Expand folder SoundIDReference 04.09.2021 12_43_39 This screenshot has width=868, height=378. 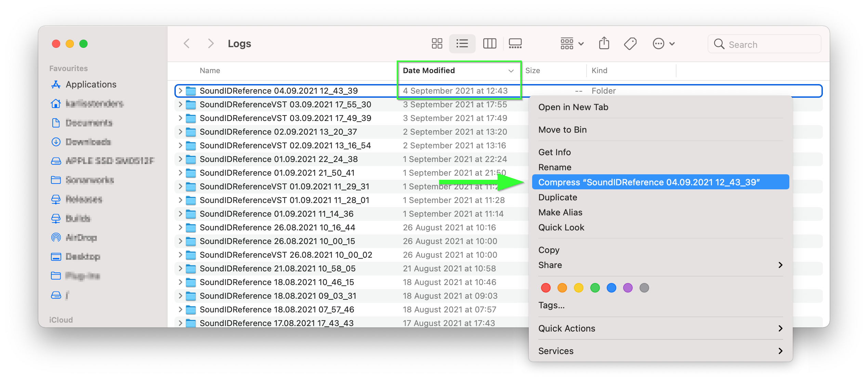(180, 91)
